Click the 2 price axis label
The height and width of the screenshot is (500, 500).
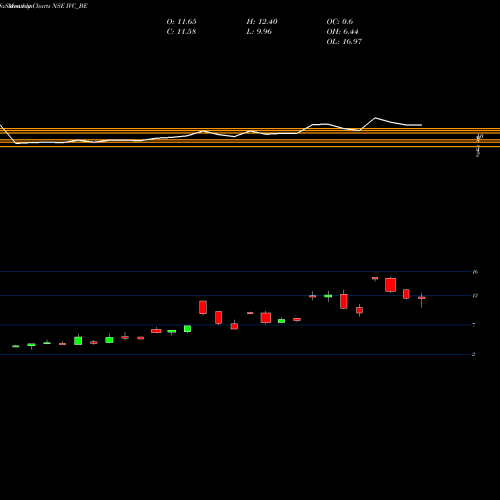click(473, 354)
